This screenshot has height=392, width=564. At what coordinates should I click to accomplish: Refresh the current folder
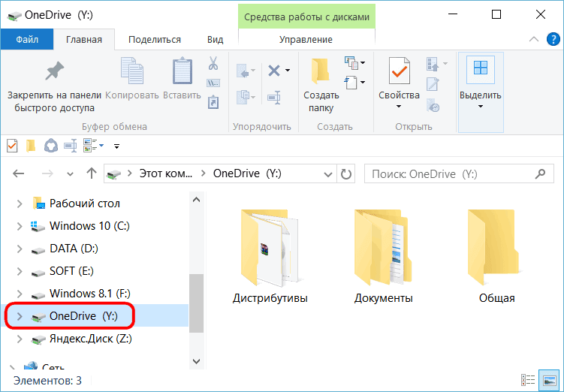point(346,174)
